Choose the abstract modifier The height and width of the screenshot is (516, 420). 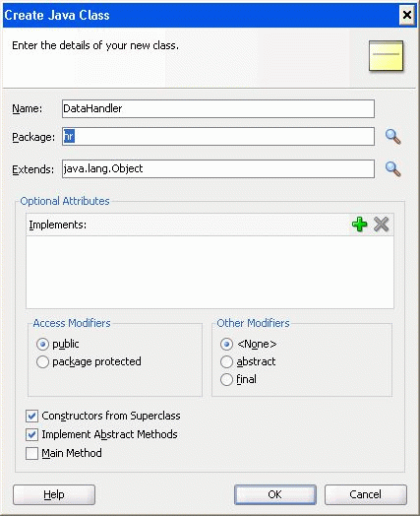226,361
